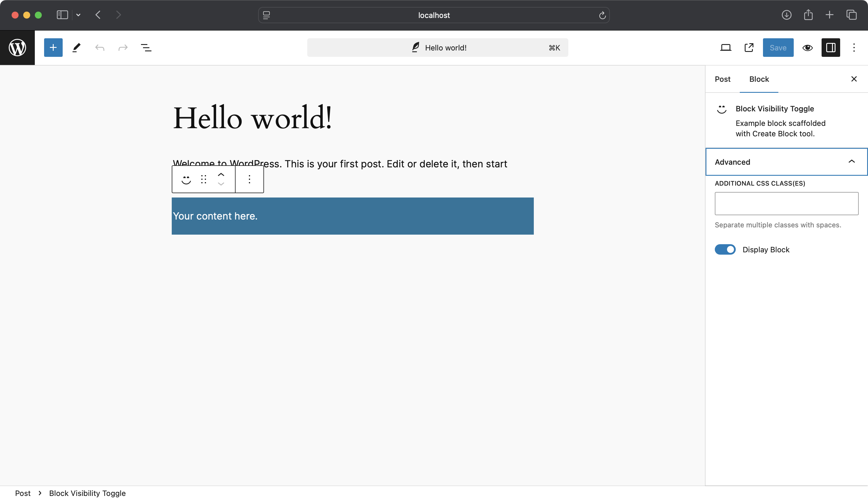This screenshot has width=868, height=500.
Task: Click the Preview (eye) icon
Action: click(x=808, y=48)
